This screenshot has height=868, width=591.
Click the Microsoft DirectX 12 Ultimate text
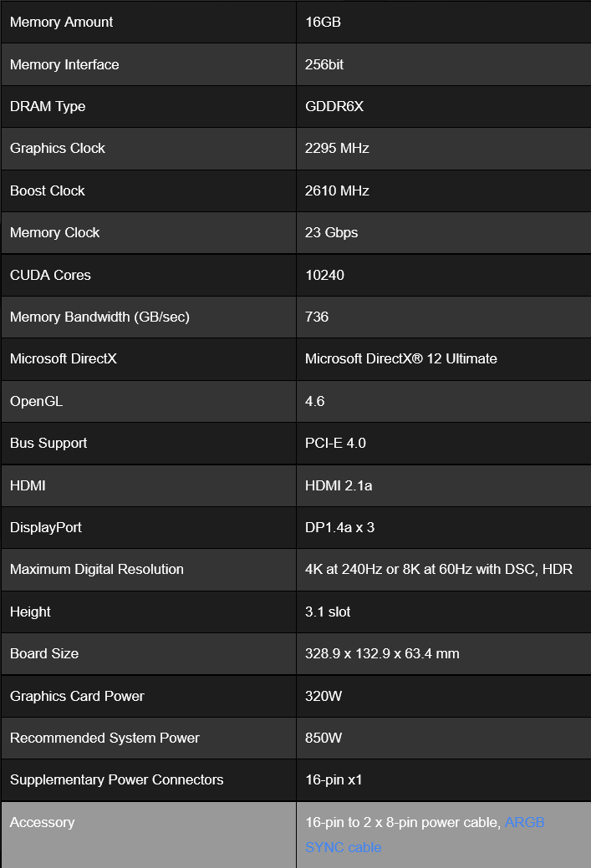click(x=401, y=359)
